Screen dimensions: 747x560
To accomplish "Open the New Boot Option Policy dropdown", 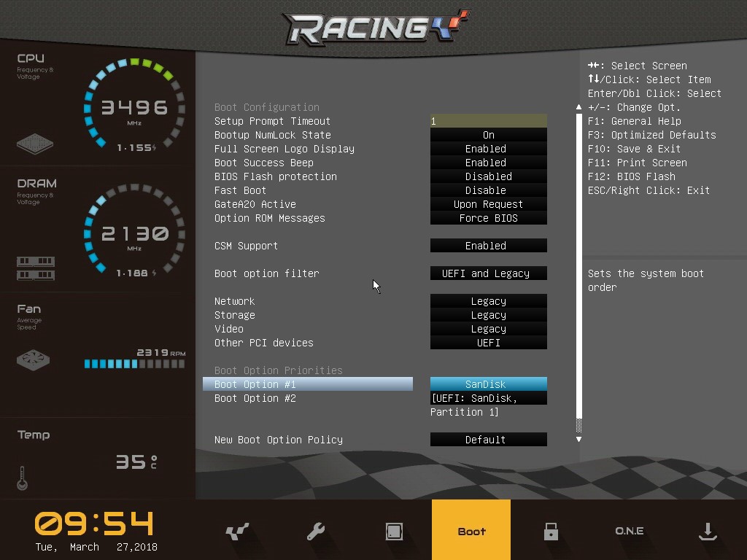I will coord(488,440).
